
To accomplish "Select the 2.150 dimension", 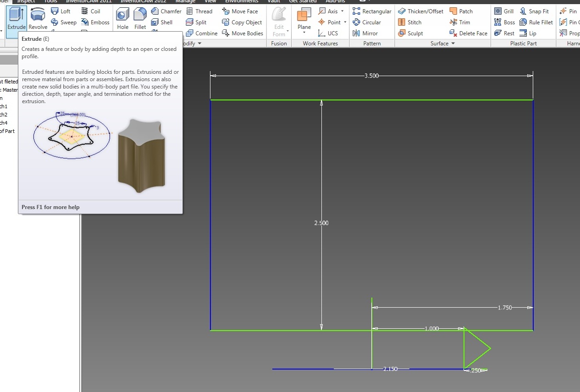I will coord(390,369).
